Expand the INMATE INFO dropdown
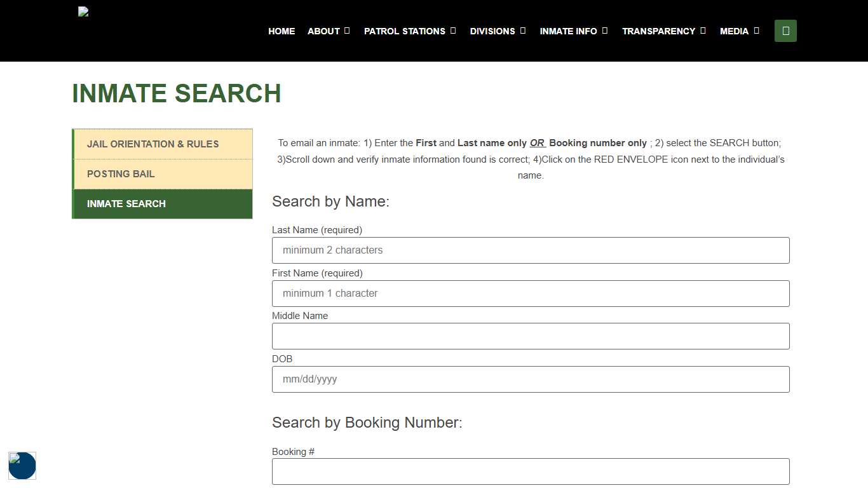 pyautogui.click(x=573, y=30)
